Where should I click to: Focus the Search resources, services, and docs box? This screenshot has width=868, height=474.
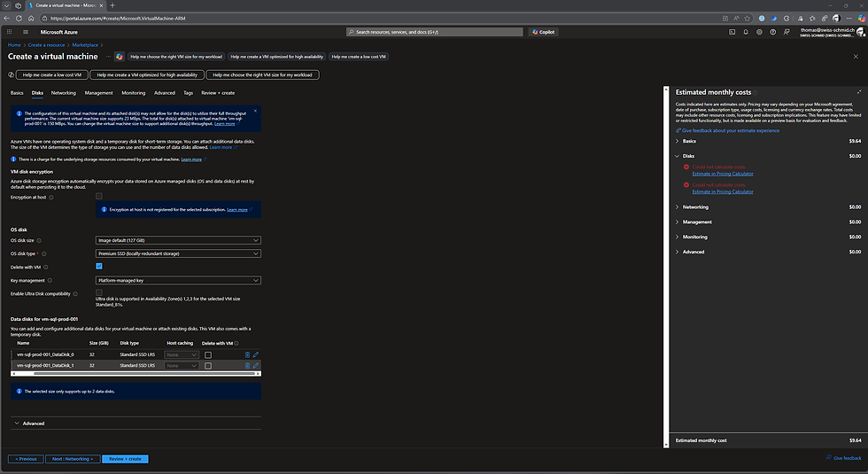(x=435, y=32)
